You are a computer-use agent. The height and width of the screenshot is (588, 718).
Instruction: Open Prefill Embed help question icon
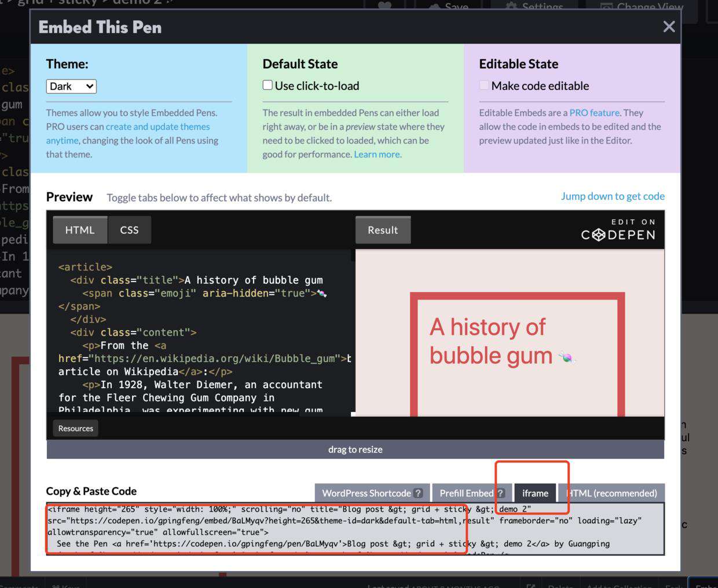pyautogui.click(x=501, y=493)
